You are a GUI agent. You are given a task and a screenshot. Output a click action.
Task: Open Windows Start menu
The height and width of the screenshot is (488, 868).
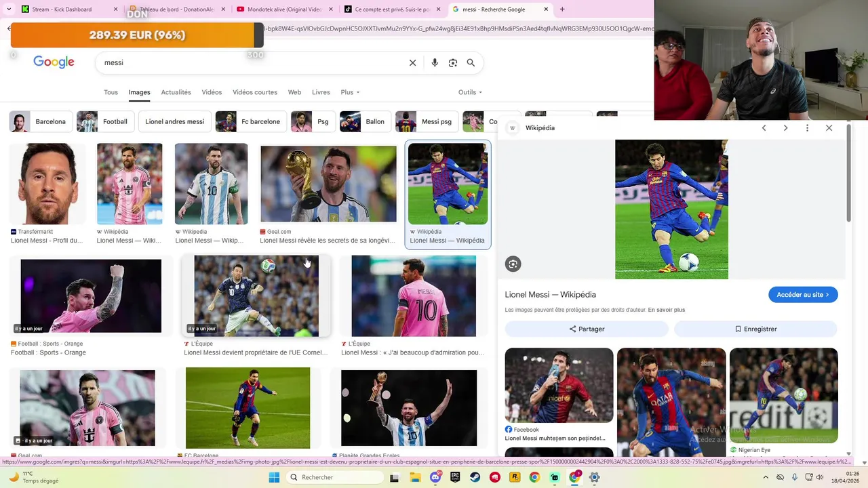274,477
